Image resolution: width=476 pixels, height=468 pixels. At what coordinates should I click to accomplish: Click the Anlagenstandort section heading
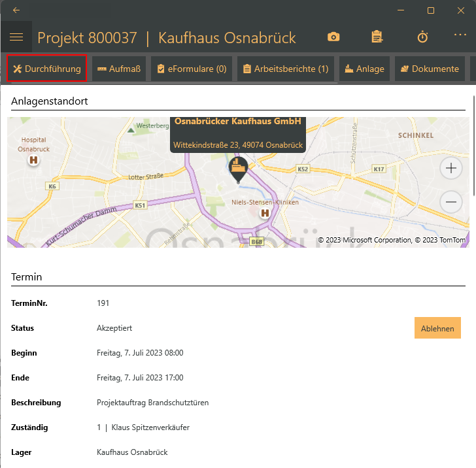click(x=50, y=101)
